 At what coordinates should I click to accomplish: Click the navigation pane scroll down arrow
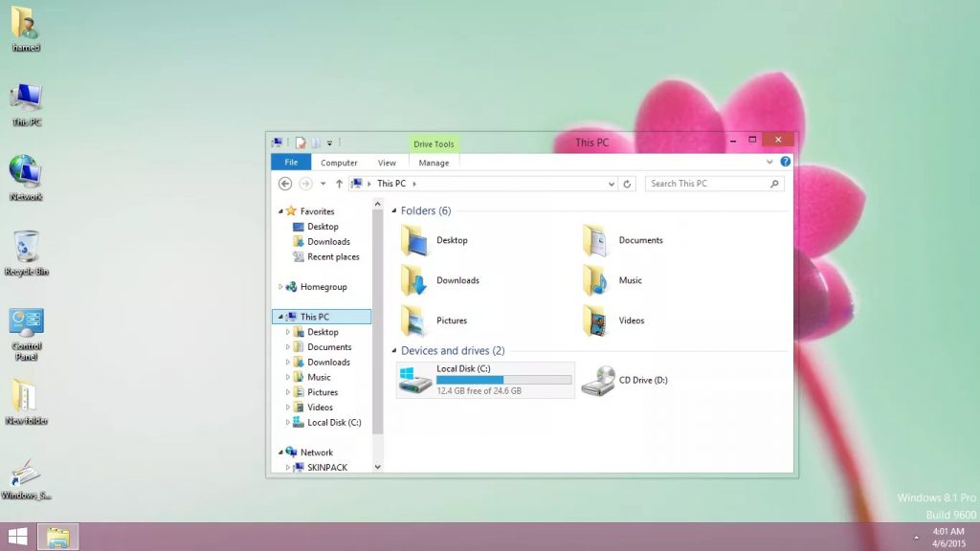[377, 467]
